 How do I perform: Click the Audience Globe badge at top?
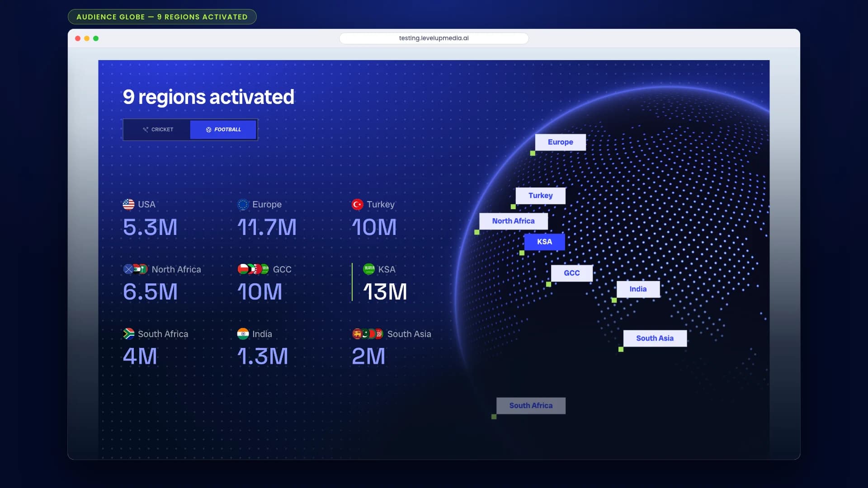[x=162, y=17]
